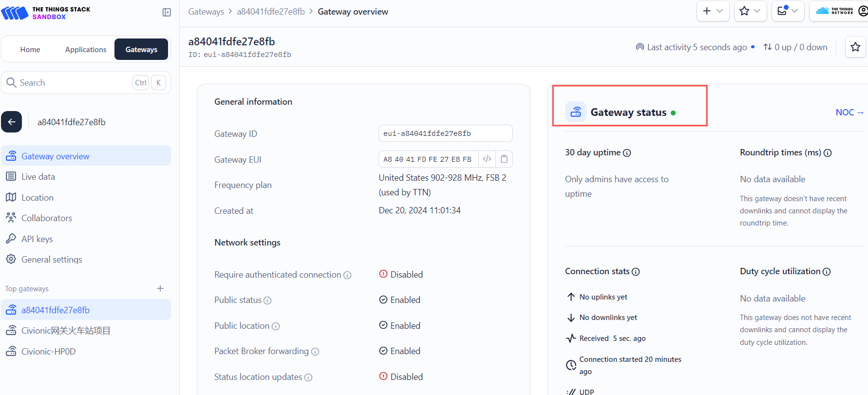Go back using the arrow button
Viewport: 868px width, 395px height.
12,122
